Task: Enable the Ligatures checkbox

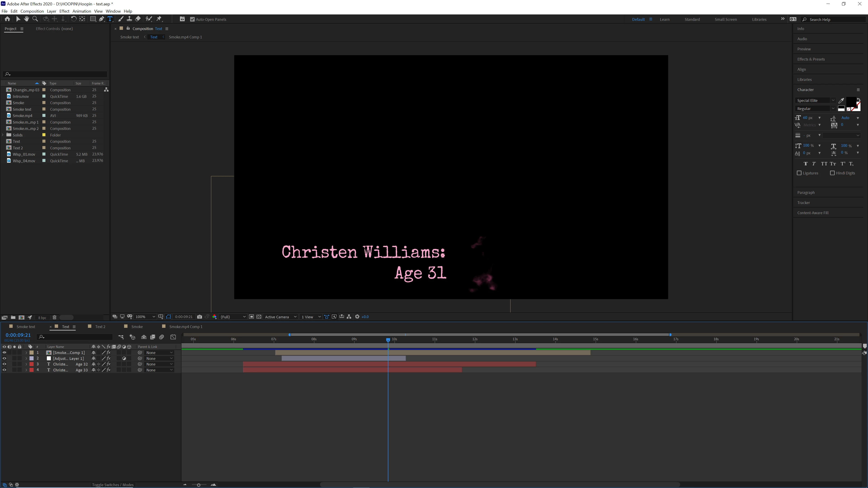Action: (799, 173)
